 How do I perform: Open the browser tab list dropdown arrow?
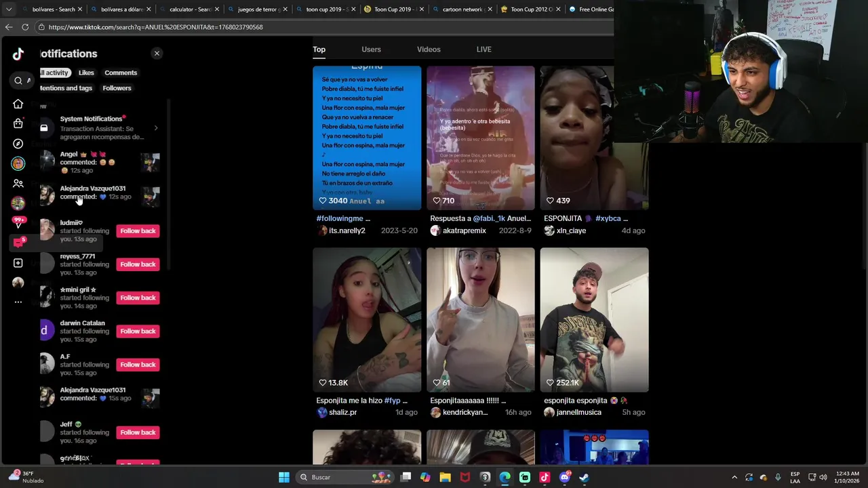tap(9, 9)
